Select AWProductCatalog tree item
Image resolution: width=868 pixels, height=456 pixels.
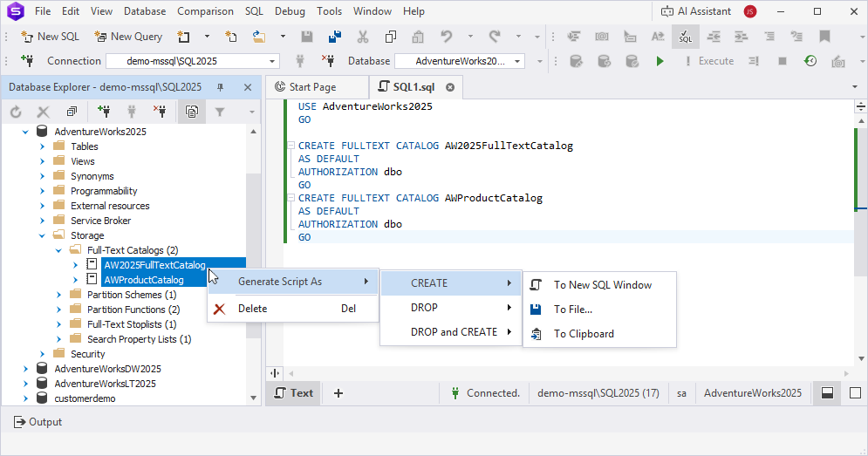[x=143, y=280]
